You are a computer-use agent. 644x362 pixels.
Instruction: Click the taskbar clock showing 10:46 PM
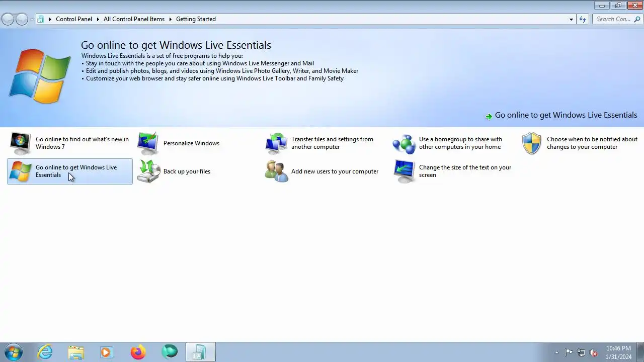pos(618,352)
